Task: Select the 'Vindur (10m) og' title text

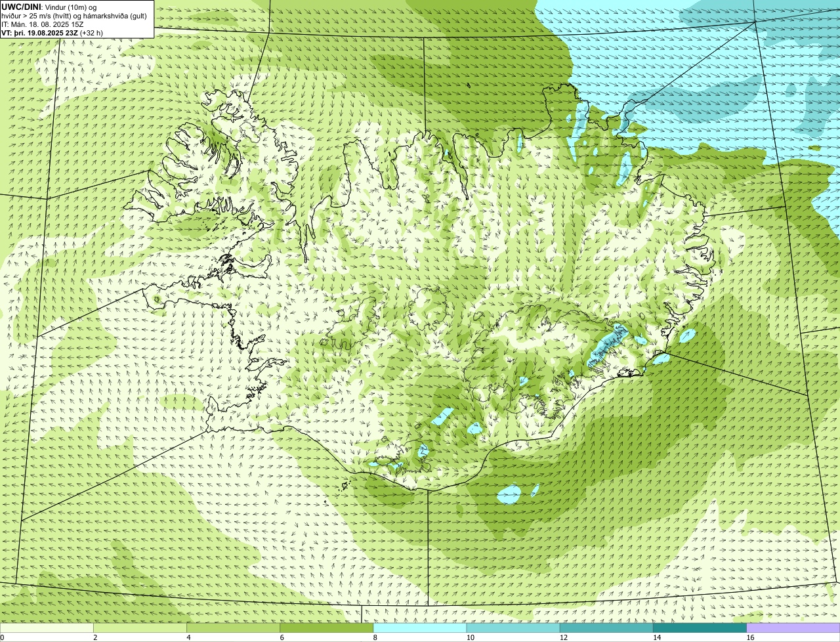Action: click(70, 7)
